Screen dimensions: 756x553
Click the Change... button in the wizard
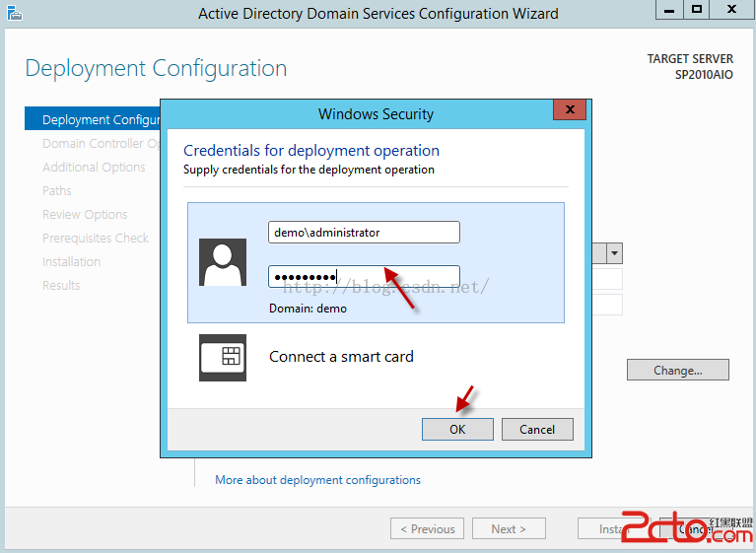pyautogui.click(x=678, y=370)
